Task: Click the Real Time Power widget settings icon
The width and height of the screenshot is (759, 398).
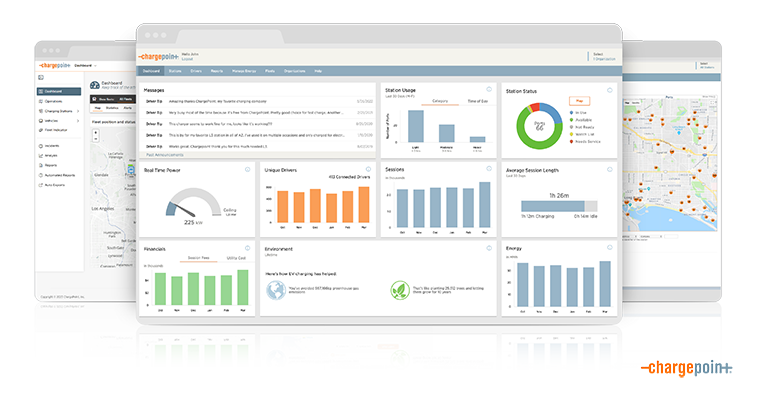Action: pyautogui.click(x=247, y=169)
